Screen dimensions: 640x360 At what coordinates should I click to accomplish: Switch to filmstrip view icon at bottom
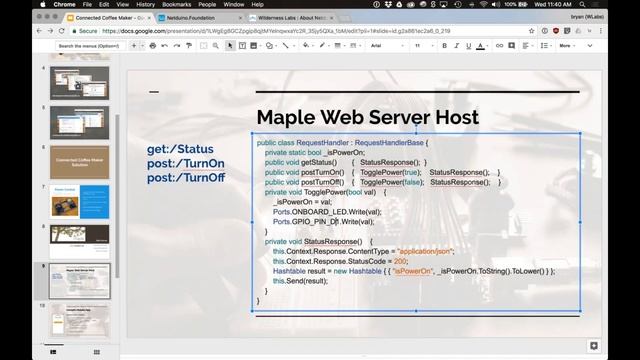[x=53, y=352]
